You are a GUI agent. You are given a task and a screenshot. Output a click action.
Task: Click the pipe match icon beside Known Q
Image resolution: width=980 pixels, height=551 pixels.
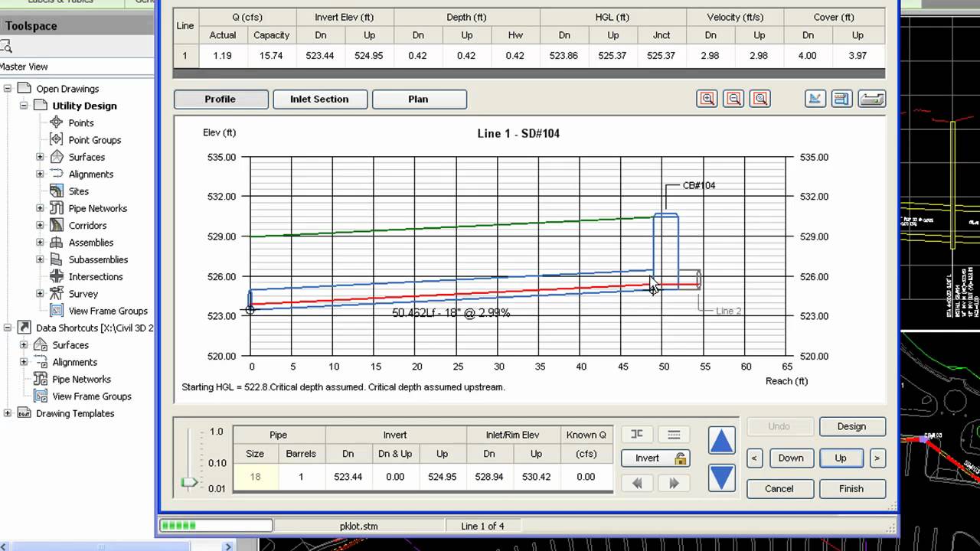637,434
